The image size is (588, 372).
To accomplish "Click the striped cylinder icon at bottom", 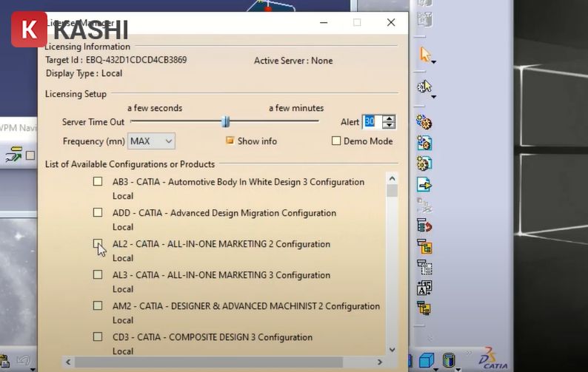I will (x=449, y=360).
